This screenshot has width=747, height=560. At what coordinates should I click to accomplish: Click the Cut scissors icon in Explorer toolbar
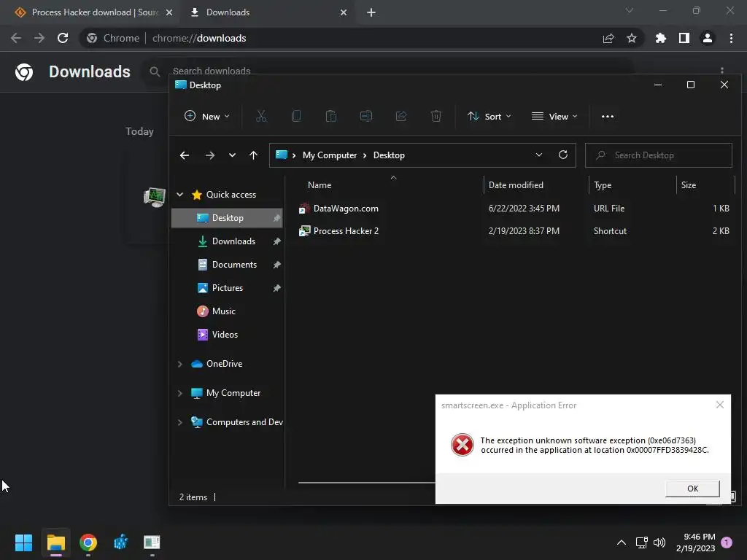[x=261, y=116]
